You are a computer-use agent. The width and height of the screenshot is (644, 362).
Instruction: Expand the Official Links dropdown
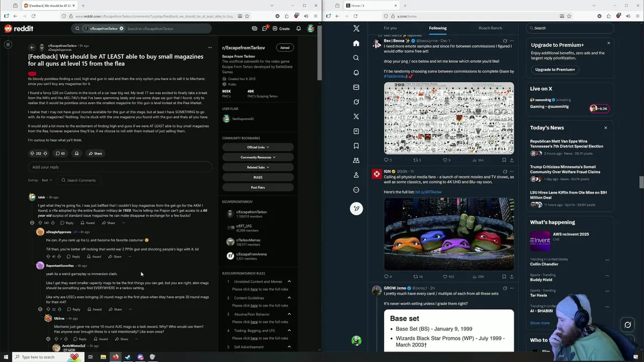[x=258, y=147]
